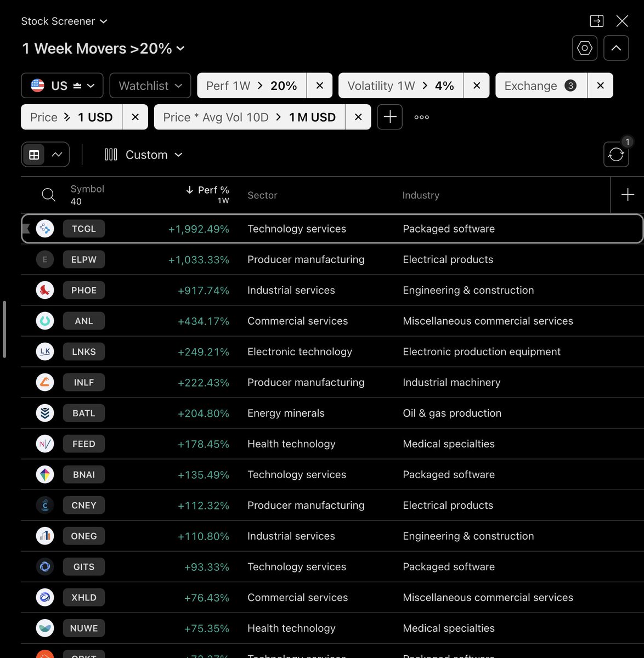Click the left edge vertical scrollbar handle
The width and height of the screenshot is (644, 658).
(x=4, y=329)
